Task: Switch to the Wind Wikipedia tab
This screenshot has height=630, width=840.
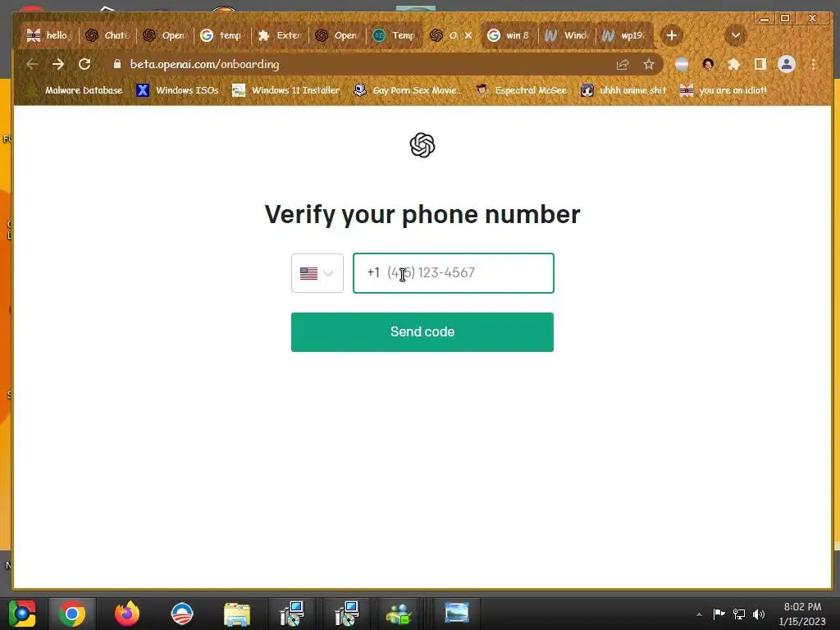Action: pos(567,35)
